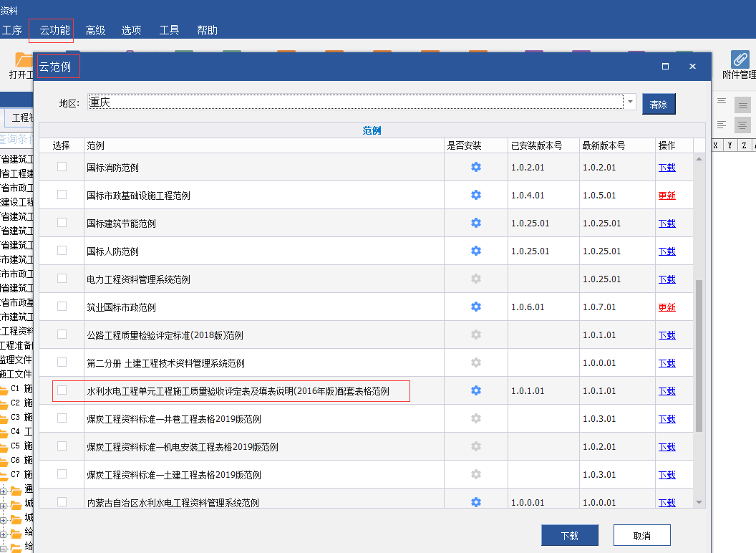
Task: Click the blue gear icon for 水利水电工程单元工程 row
Action: 476,390
